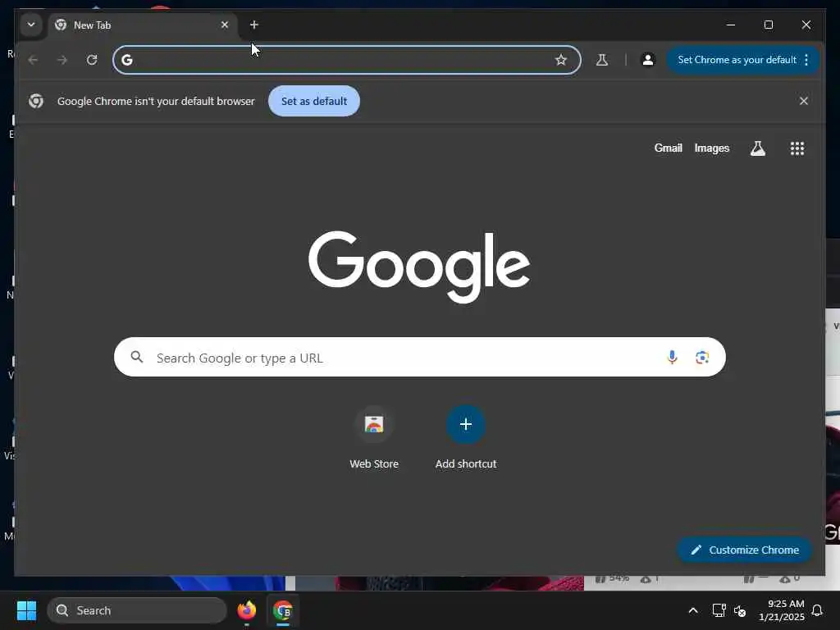840x630 pixels.
Task: Open the network status tray icon
Action: click(x=719, y=610)
